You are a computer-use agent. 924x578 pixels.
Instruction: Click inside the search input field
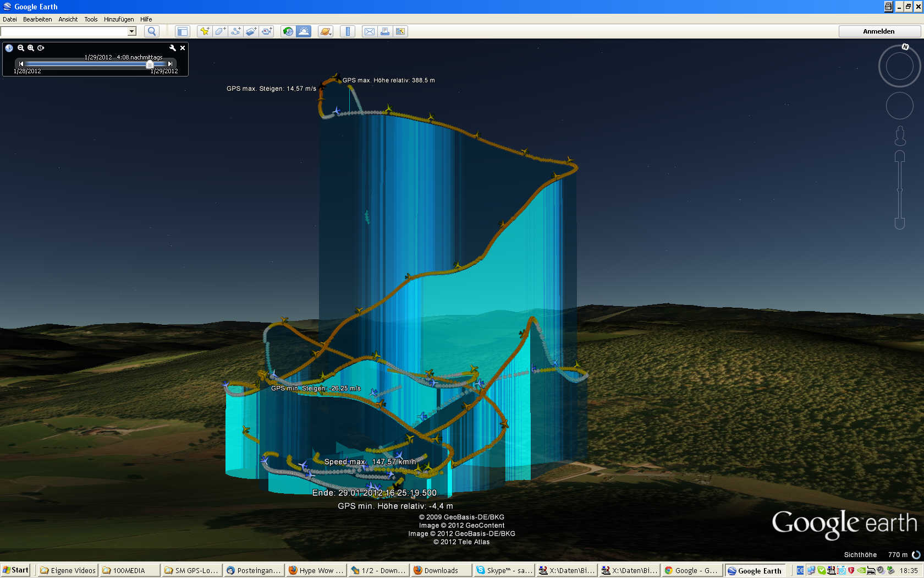64,31
